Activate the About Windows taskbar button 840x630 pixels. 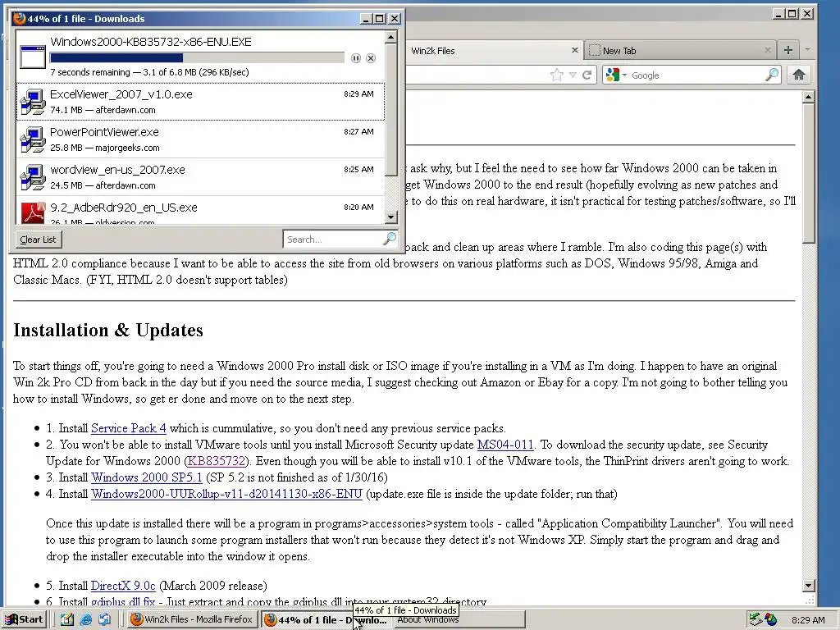(x=459, y=620)
